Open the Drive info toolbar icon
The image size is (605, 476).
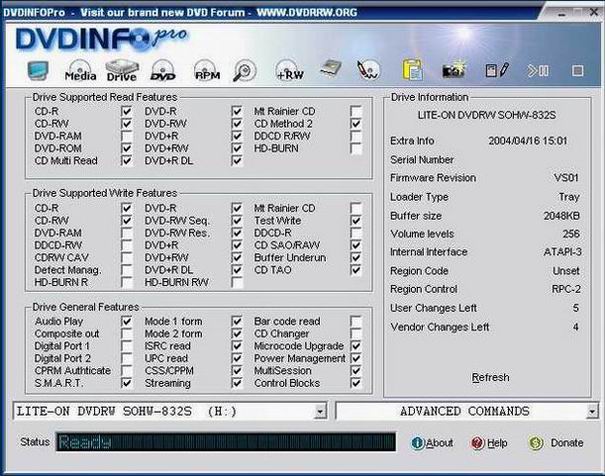click(122, 71)
